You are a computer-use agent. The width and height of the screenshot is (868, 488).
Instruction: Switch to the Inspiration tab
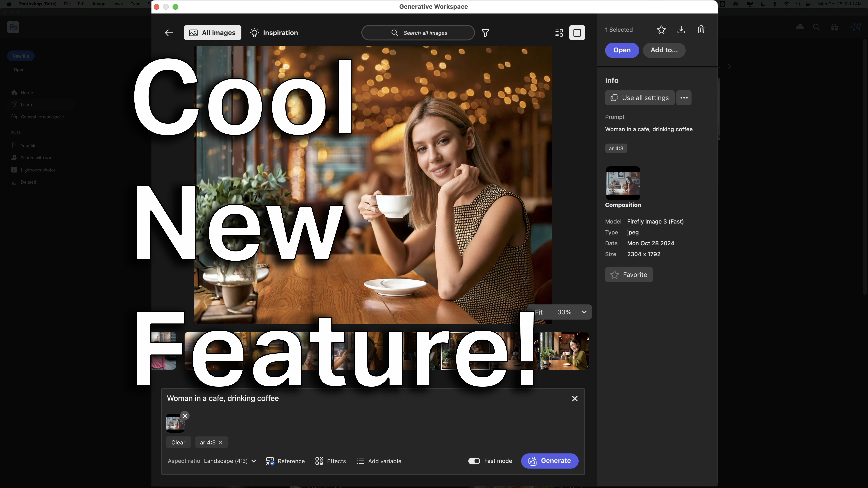point(274,33)
